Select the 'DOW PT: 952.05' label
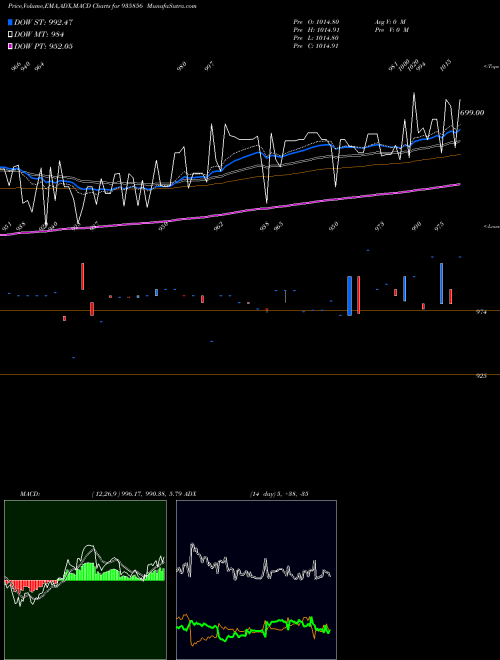This screenshot has width=500, height=660. click(43, 46)
